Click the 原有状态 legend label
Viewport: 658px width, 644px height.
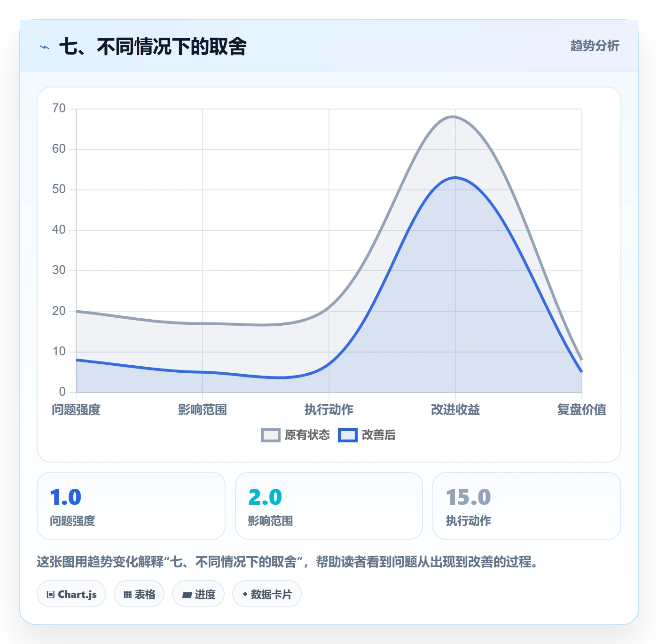(307, 435)
